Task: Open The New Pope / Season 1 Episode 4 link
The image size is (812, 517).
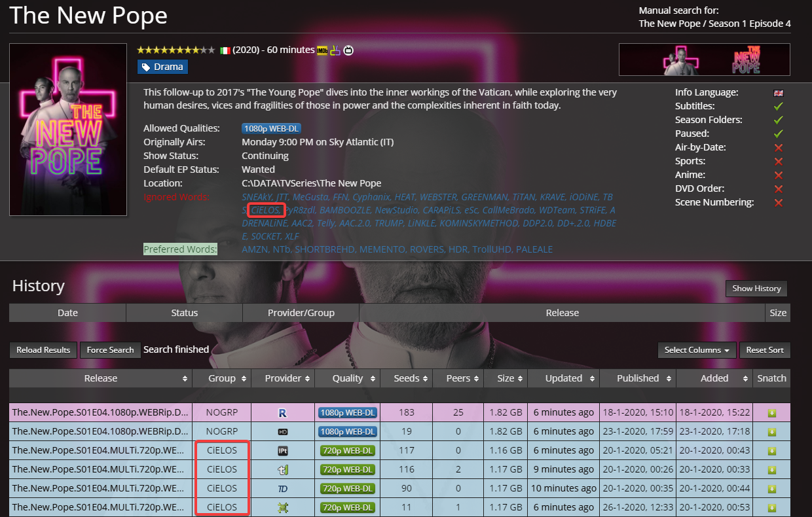Action: pos(714,24)
